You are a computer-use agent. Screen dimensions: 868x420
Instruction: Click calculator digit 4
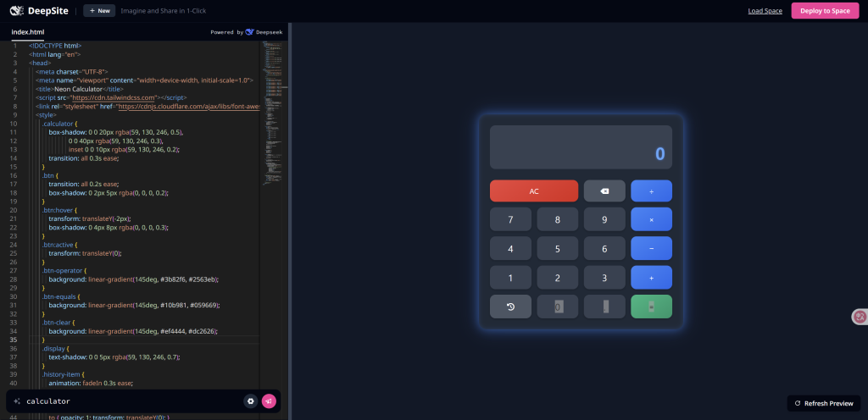510,249
